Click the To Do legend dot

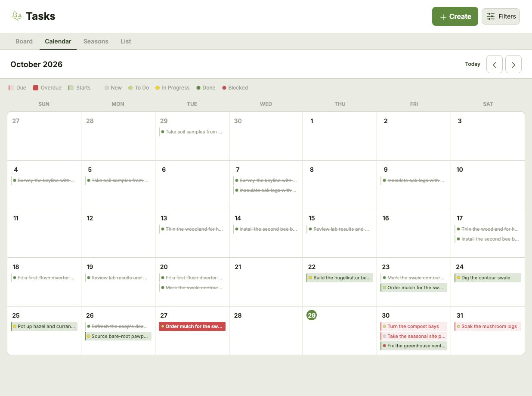click(130, 88)
